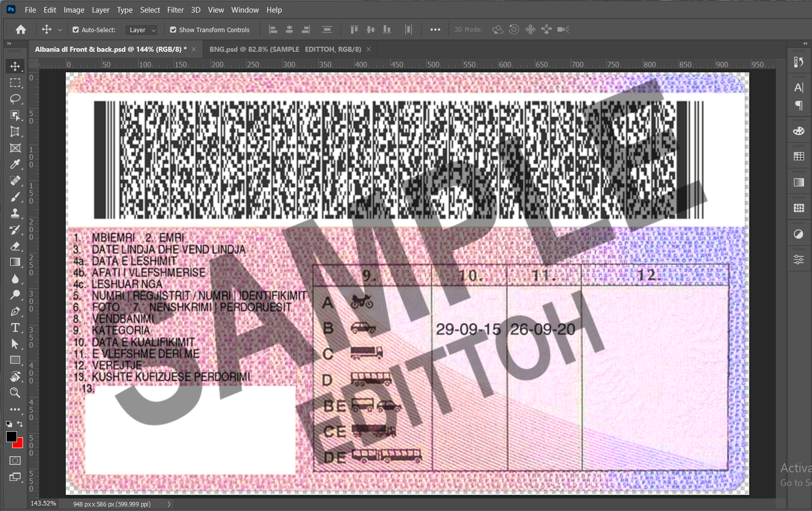The height and width of the screenshot is (511, 812).
Task: Expand the toolbox double-arrow
Action: pos(9,44)
